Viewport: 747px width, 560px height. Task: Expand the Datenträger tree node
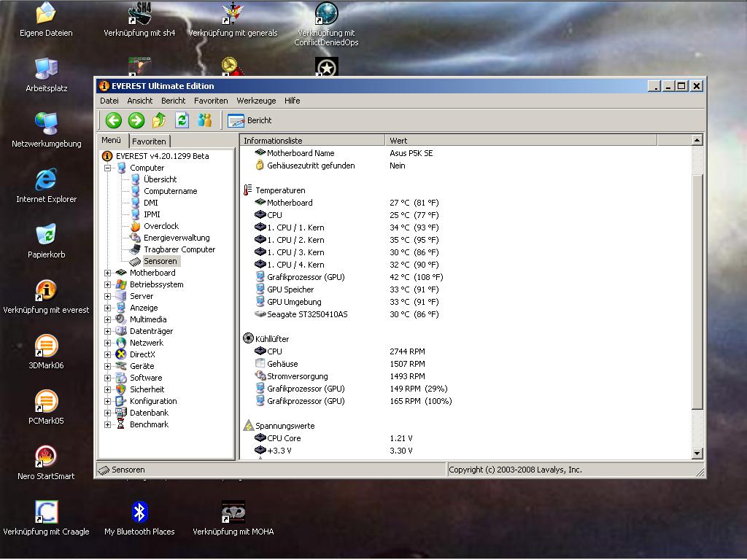(108, 332)
